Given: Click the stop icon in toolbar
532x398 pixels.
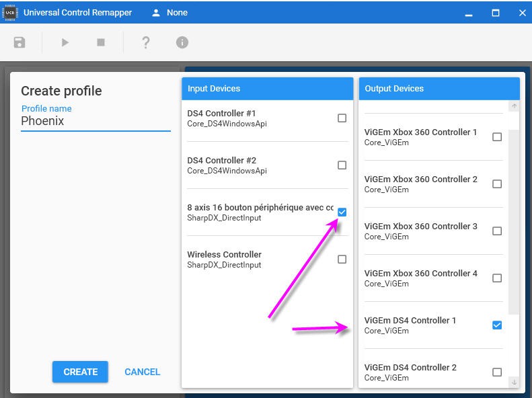Looking at the screenshot, I should [101, 42].
